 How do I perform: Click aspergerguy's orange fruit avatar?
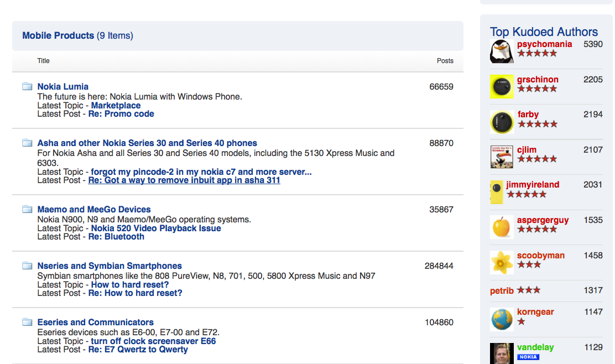(x=501, y=227)
